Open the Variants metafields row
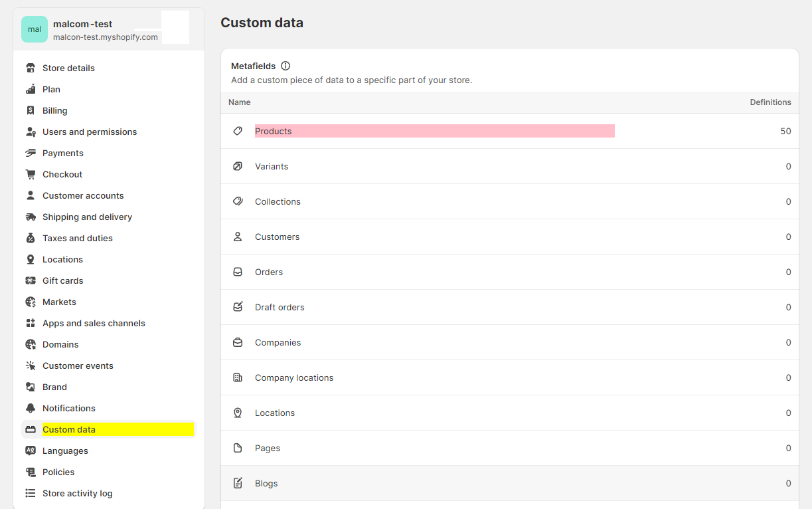Screen dimensions: 812x509 point(272,166)
